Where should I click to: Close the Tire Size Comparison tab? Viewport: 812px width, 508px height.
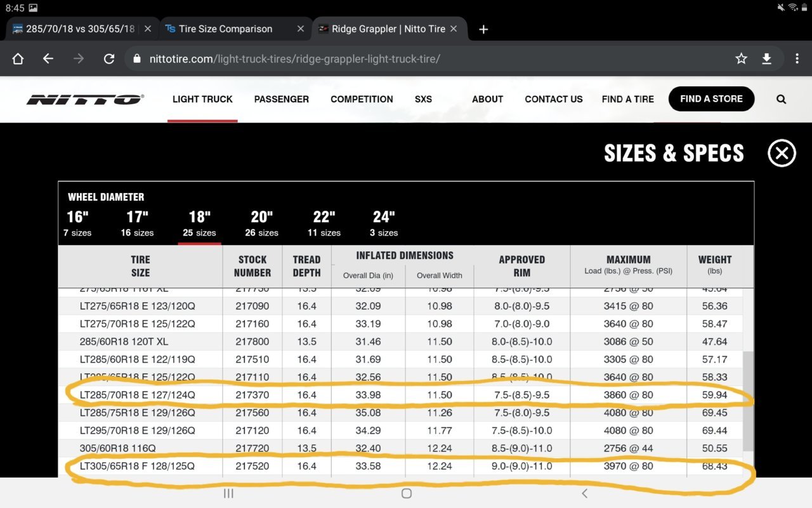coord(301,29)
